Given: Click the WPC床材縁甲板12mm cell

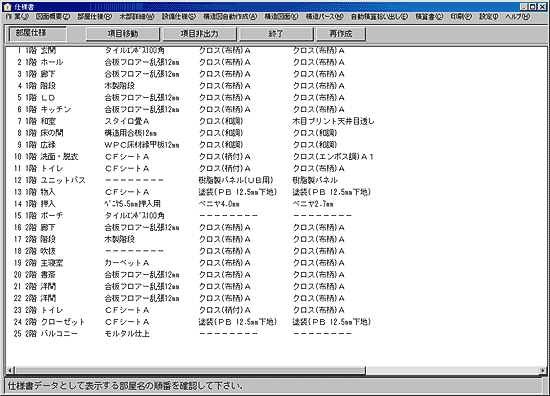Looking at the screenshot, I should pyautogui.click(x=142, y=145).
